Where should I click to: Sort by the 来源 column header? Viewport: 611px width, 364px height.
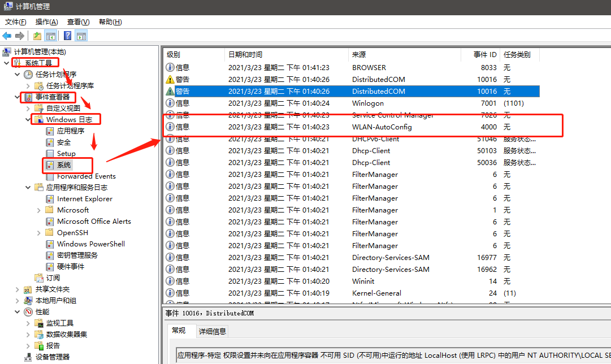359,55
